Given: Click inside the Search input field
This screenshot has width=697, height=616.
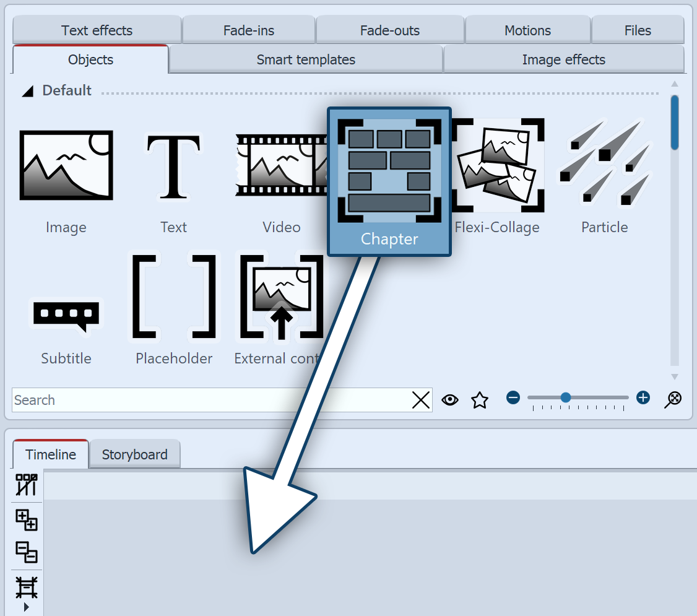Looking at the screenshot, I should coord(210,401).
